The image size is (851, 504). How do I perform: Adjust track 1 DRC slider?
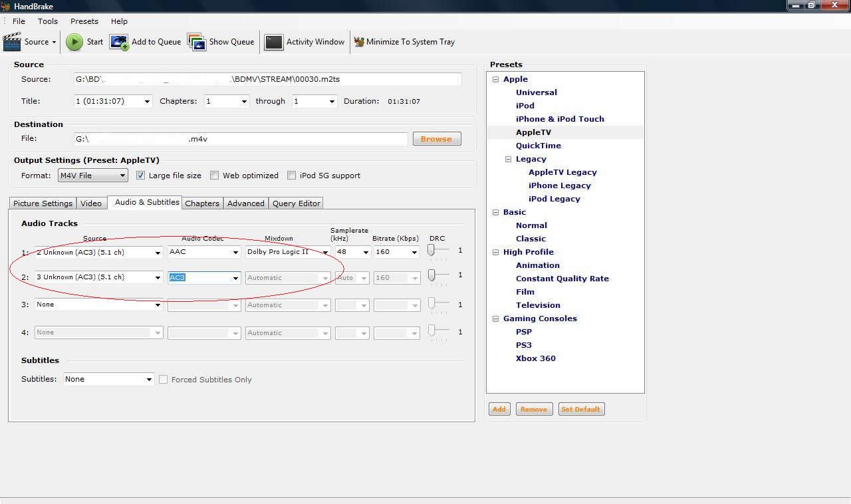tap(431, 249)
